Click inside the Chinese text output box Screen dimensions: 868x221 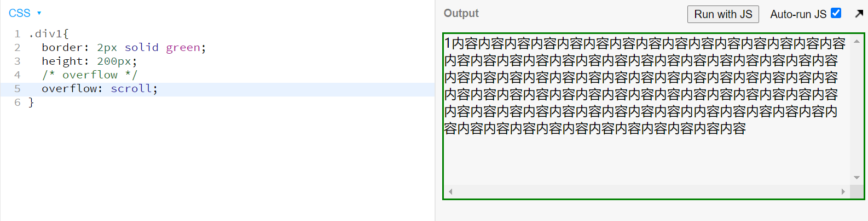point(646,86)
